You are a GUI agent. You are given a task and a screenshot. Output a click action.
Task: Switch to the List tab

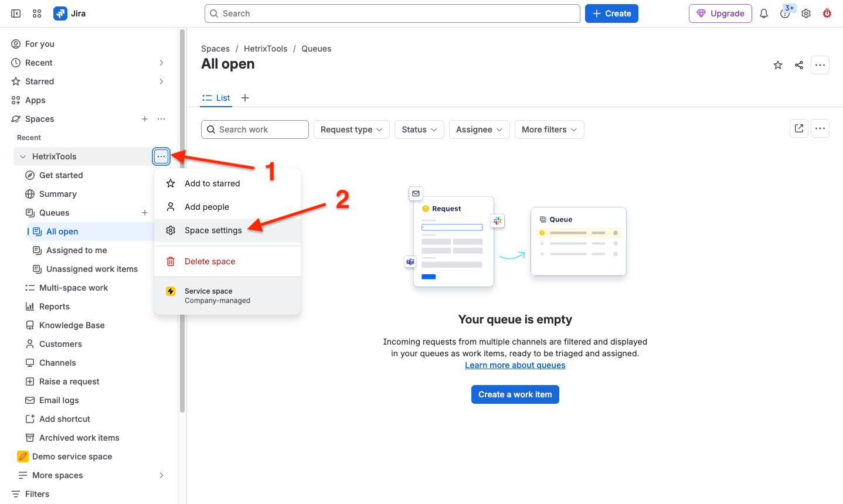(216, 98)
